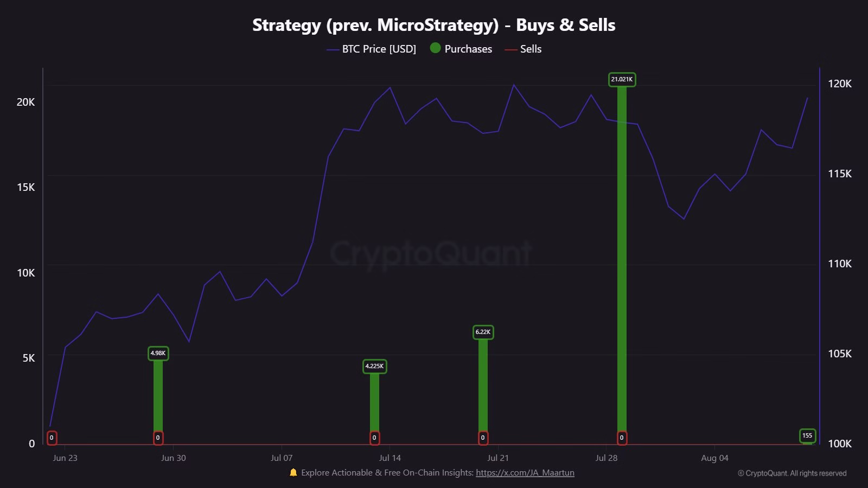The image size is (868, 488).
Task: Click the 6.22K purchase label
Action: 483,332
